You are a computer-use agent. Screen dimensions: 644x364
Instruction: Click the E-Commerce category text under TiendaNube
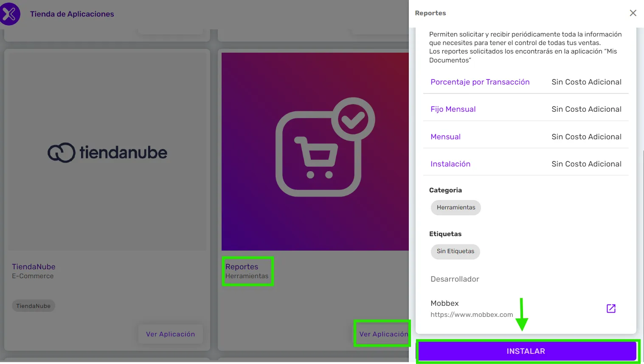click(33, 276)
